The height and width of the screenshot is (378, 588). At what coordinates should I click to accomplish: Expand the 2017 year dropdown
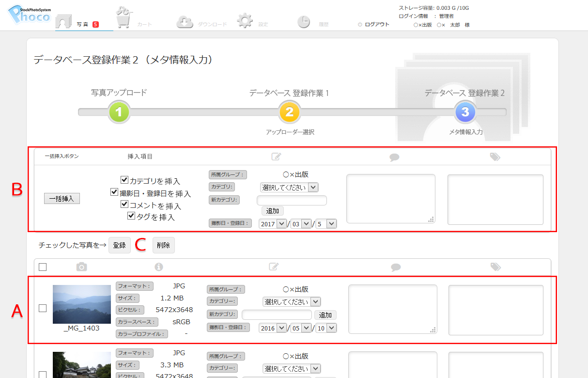273,224
